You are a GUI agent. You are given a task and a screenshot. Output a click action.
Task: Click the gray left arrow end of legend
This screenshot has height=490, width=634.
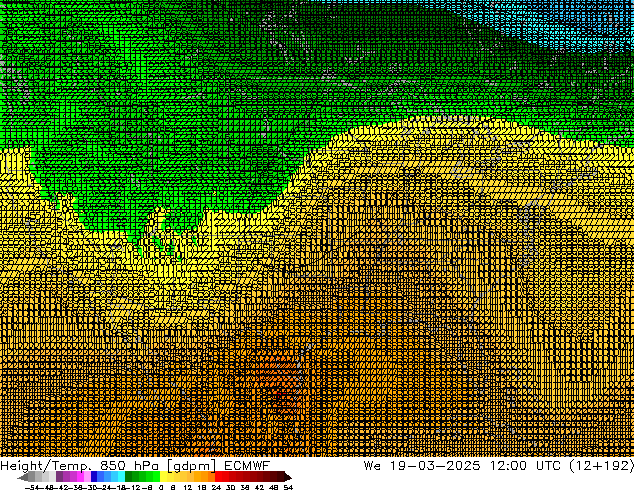23,477
